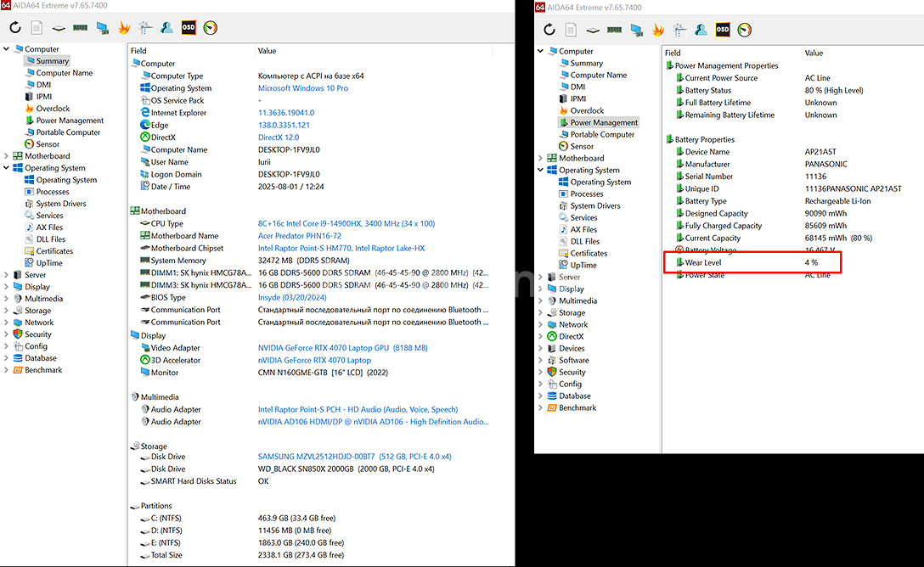Open System Drivers in the right window tree

click(x=595, y=205)
